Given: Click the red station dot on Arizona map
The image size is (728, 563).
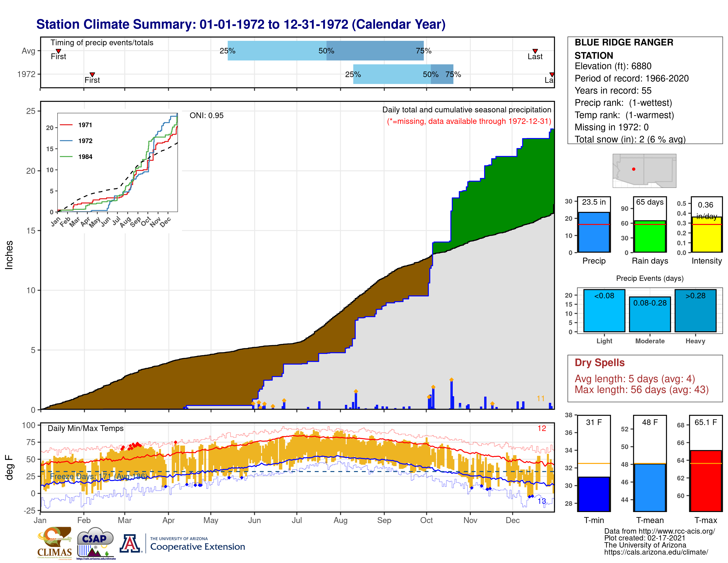Looking at the screenshot, I should click(634, 169).
